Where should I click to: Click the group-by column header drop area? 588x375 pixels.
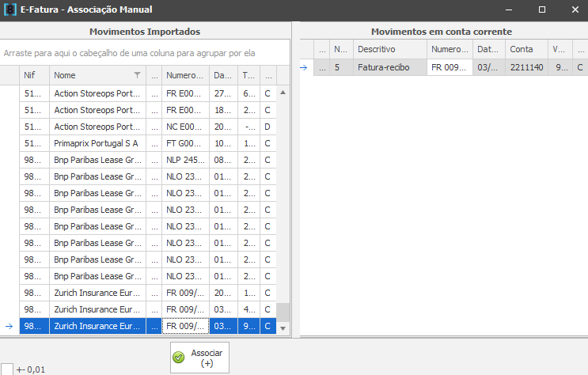145,53
